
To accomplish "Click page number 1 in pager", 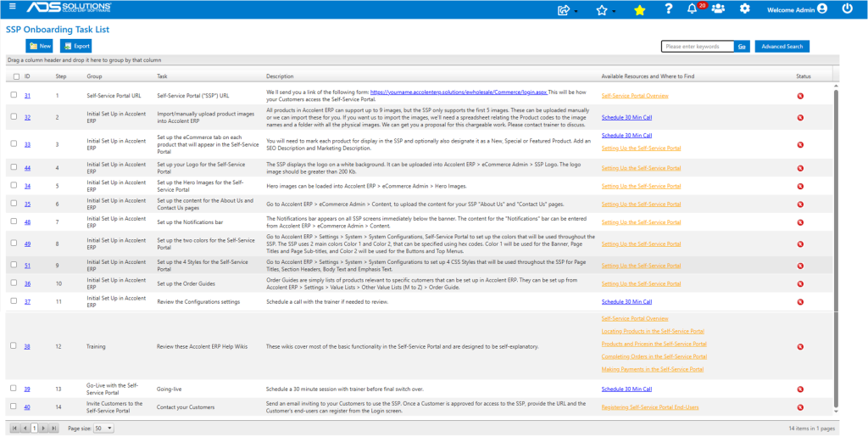I will [x=34, y=429].
